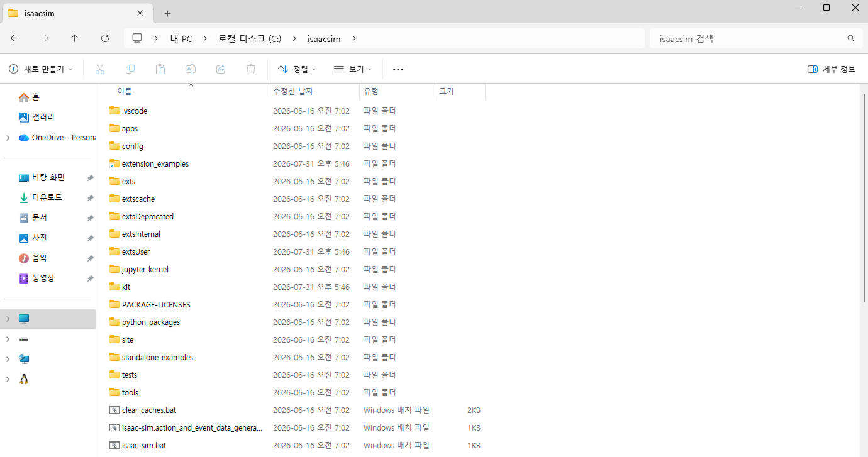This screenshot has width=868, height=457.
Task: Expand chevron after 로컬 디스크 (C:) breadcrumb
Action: [294, 38]
